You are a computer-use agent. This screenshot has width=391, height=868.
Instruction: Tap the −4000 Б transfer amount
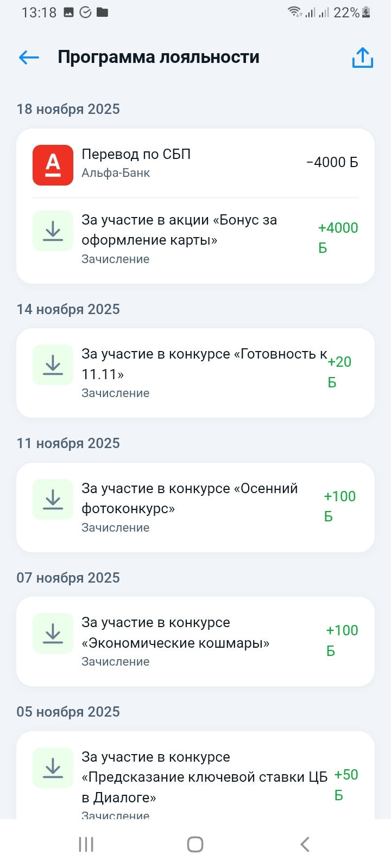(x=332, y=162)
